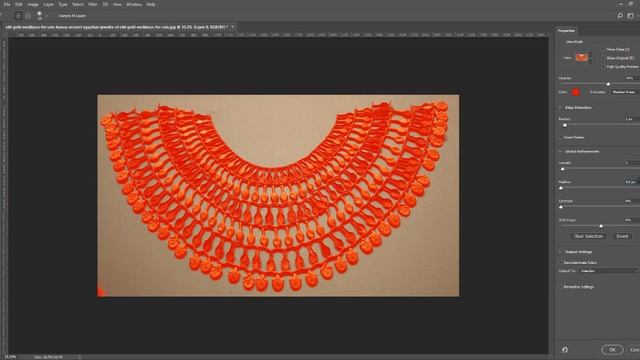This screenshot has height=360, width=640.
Task: Click the Radius value field
Action: [631, 119]
